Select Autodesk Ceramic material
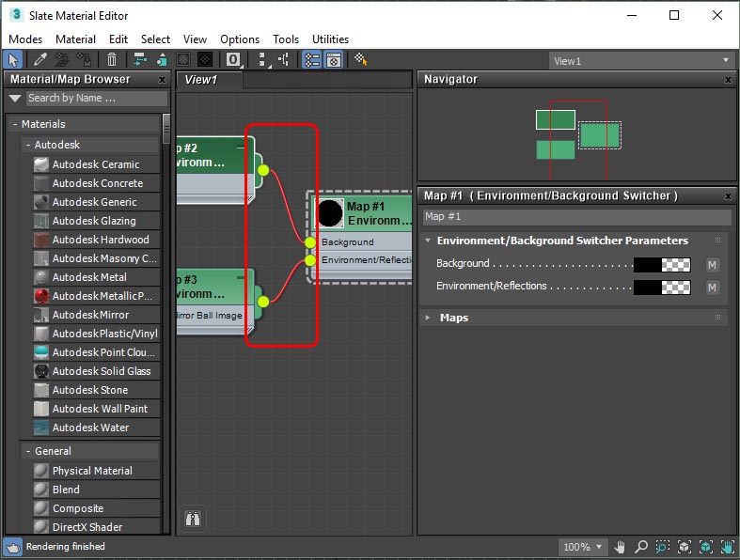 coord(96,164)
